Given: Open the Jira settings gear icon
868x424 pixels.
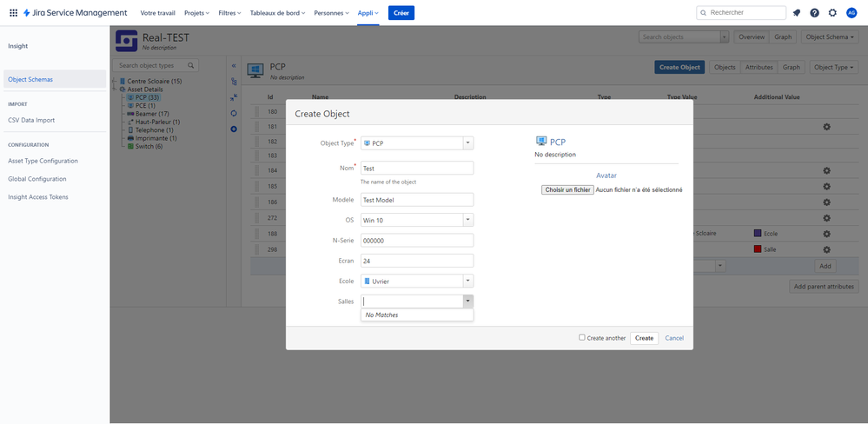Looking at the screenshot, I should 832,13.
